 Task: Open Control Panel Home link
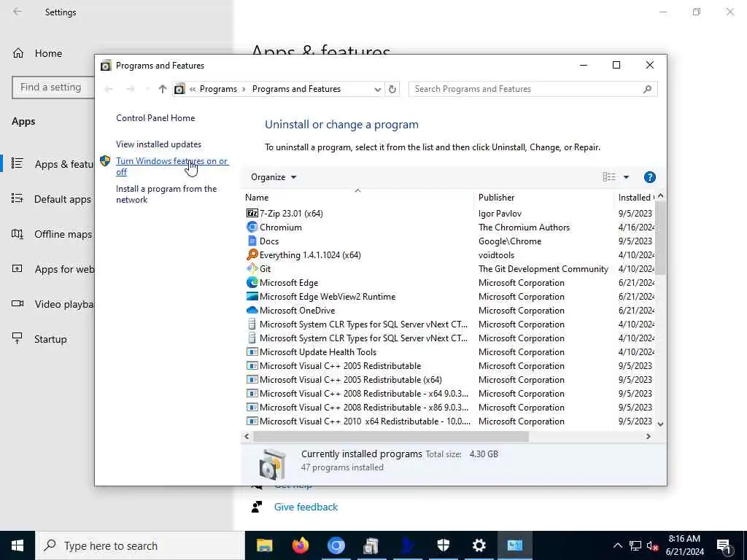click(155, 118)
